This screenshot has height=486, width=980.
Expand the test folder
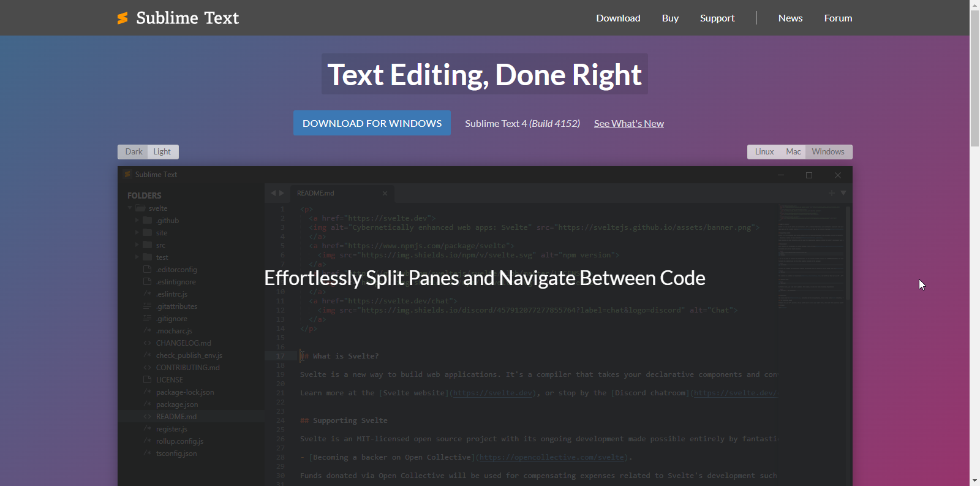pos(137,257)
